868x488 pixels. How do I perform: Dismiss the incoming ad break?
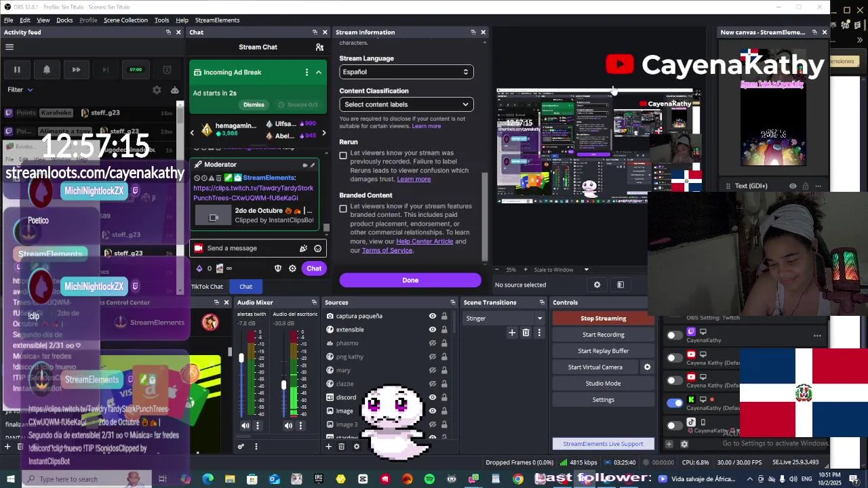tap(254, 104)
